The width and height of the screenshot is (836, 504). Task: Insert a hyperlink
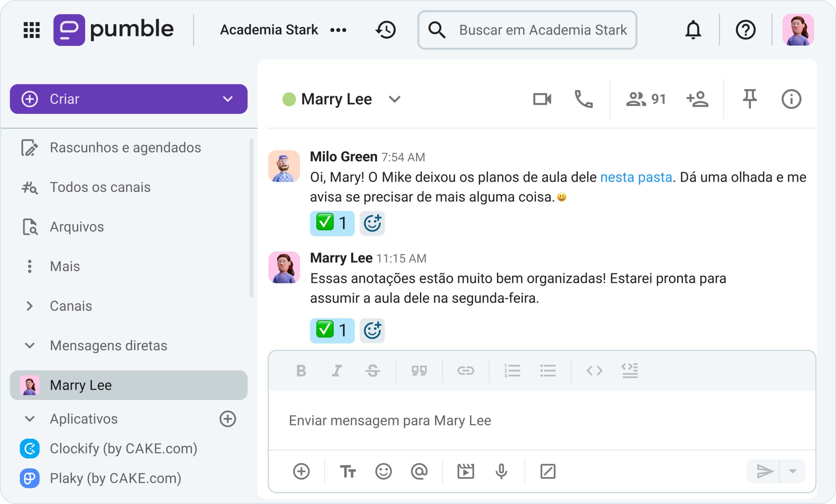tap(465, 371)
